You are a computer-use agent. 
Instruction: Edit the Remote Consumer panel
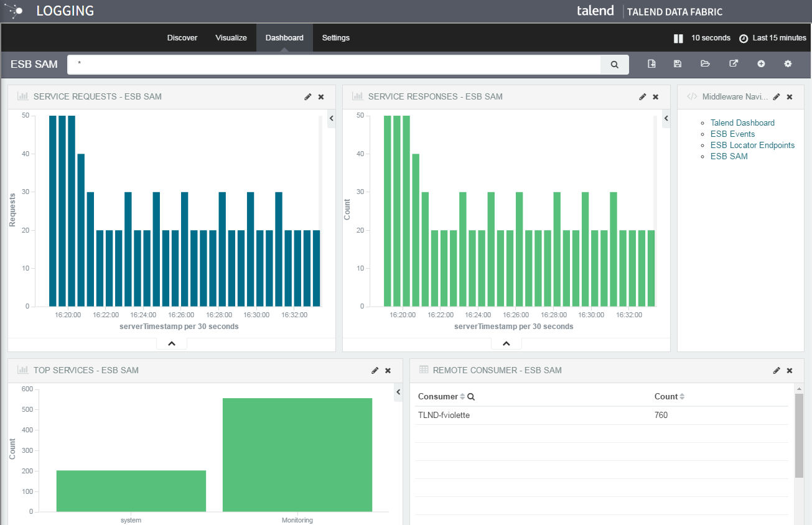[776, 371]
